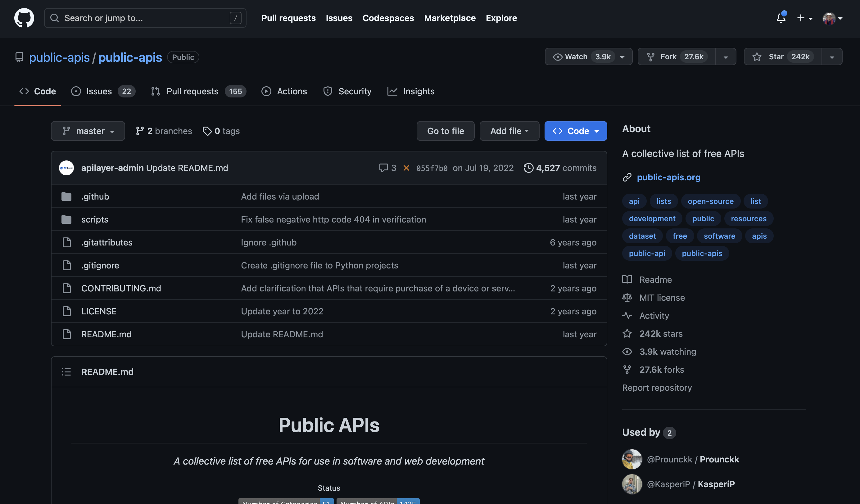860x504 pixels.
Task: Open the MIT license link
Action: (653, 298)
